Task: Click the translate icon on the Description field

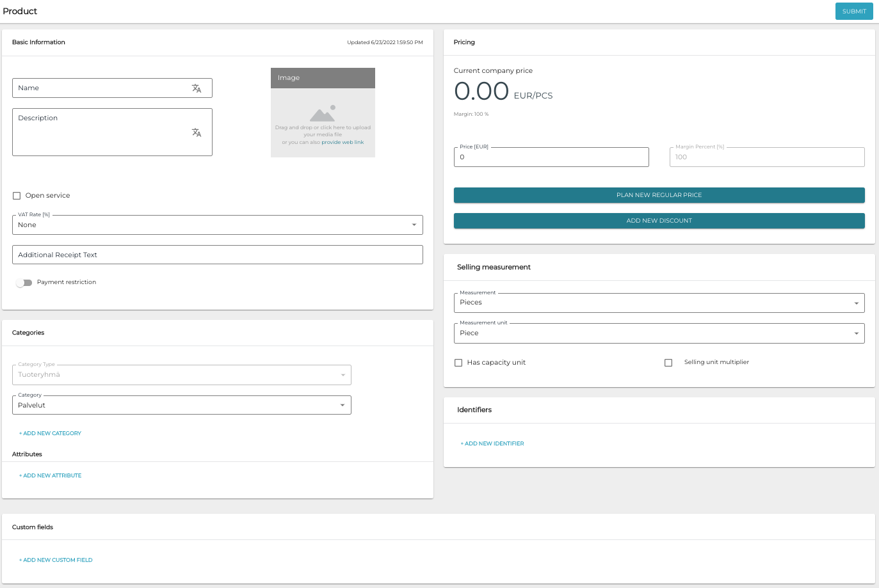Action: click(196, 132)
